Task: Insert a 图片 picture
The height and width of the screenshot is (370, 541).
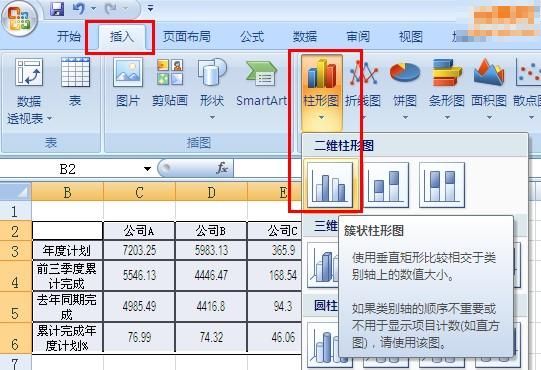Action: click(128, 83)
